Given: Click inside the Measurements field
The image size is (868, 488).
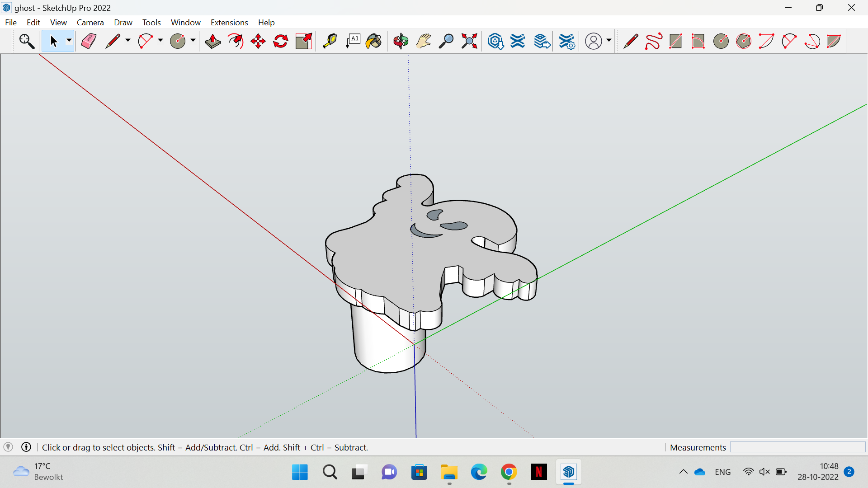Looking at the screenshot, I should click(798, 447).
